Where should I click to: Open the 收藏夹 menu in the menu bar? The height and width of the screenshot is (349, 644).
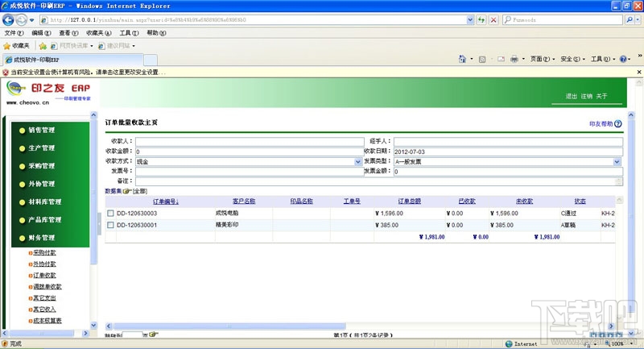98,33
